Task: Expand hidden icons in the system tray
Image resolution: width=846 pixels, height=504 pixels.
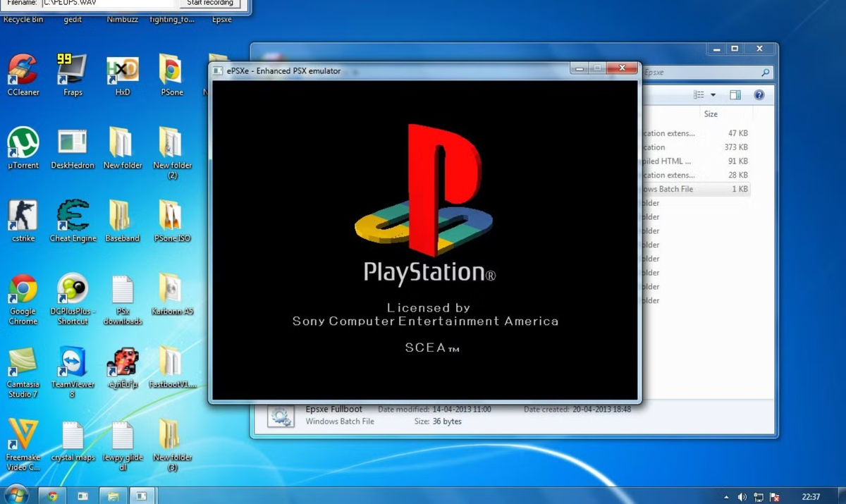Action: [725, 496]
